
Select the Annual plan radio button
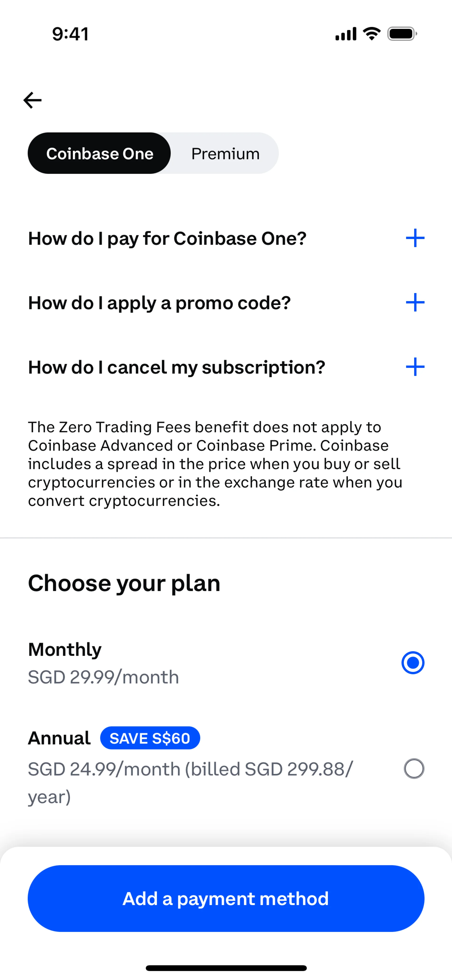pyautogui.click(x=414, y=769)
